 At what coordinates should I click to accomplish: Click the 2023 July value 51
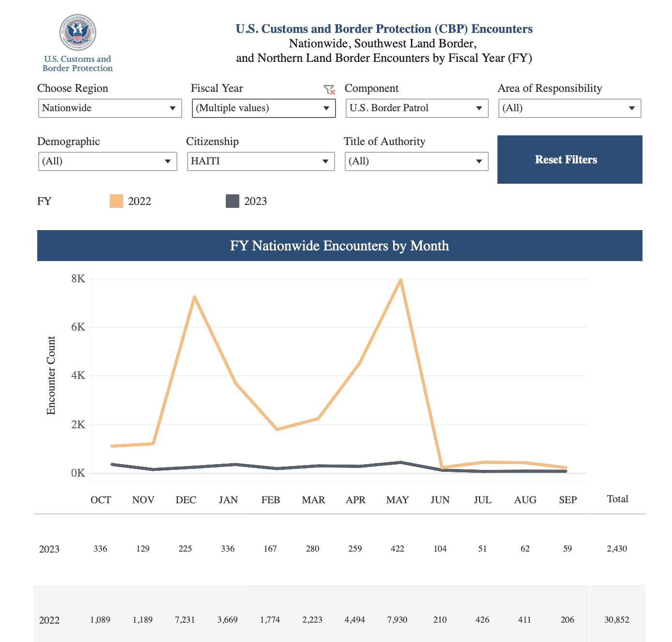pyautogui.click(x=482, y=549)
